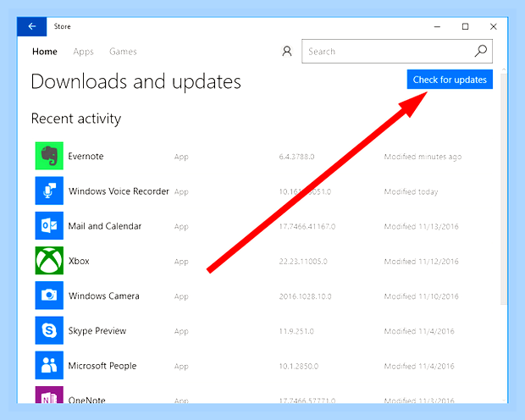
Task: Select the Windows Camera name
Action: [x=104, y=296]
